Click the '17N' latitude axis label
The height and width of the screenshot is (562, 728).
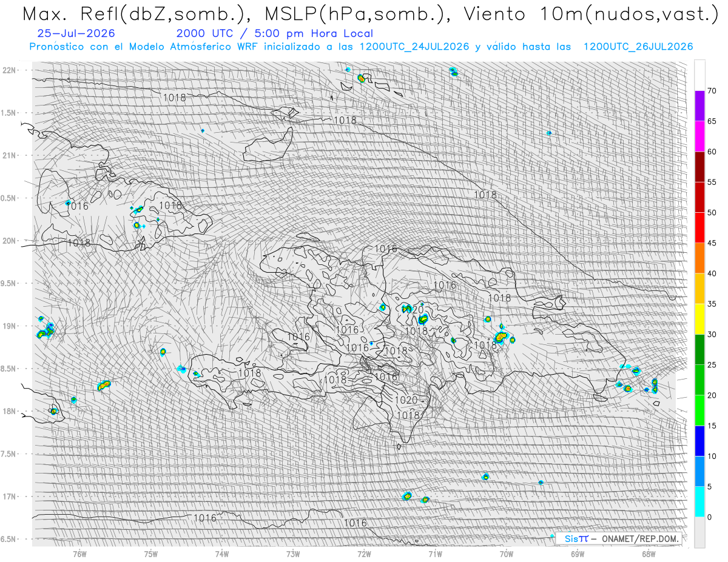coord(10,497)
